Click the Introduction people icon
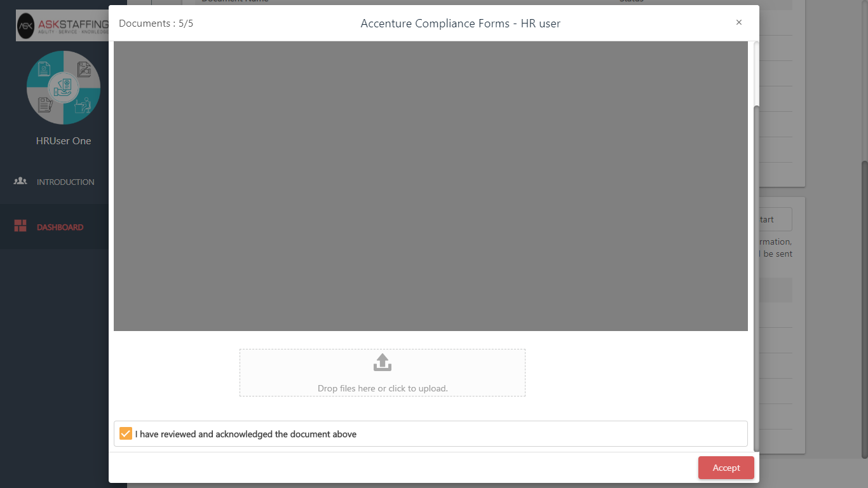This screenshot has height=488, width=868. tap(20, 181)
